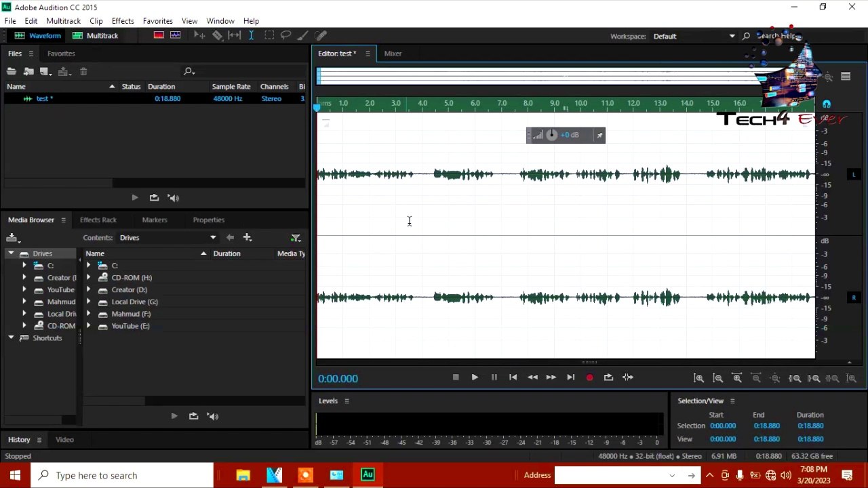Toggle left channel L button
Viewport: 868px width, 488px height.
[854, 174]
